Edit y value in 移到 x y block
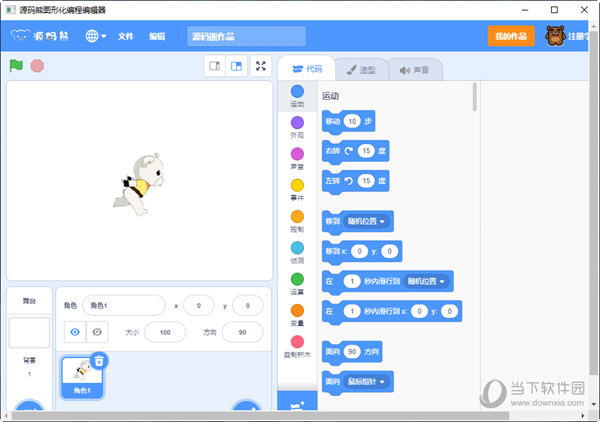Image resolution: width=600 pixels, height=422 pixels. point(390,251)
